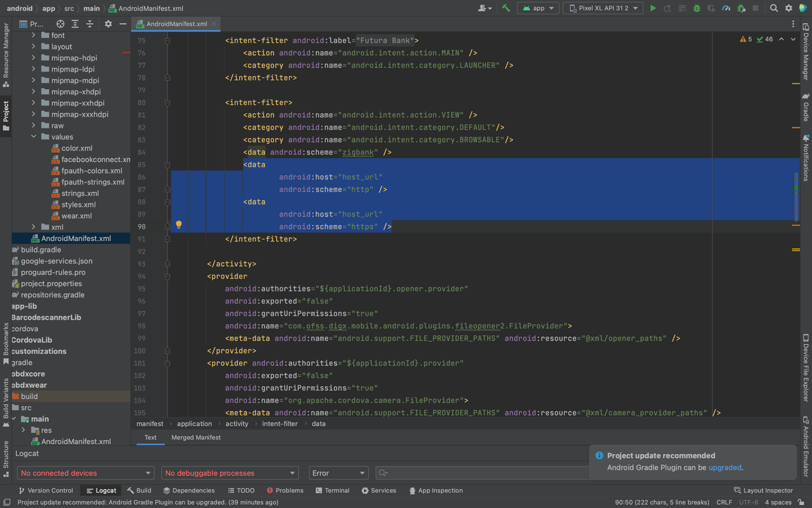Viewport: 812px width, 508px height.
Task: Open the Profiler gauge icon
Action: (x=726, y=8)
